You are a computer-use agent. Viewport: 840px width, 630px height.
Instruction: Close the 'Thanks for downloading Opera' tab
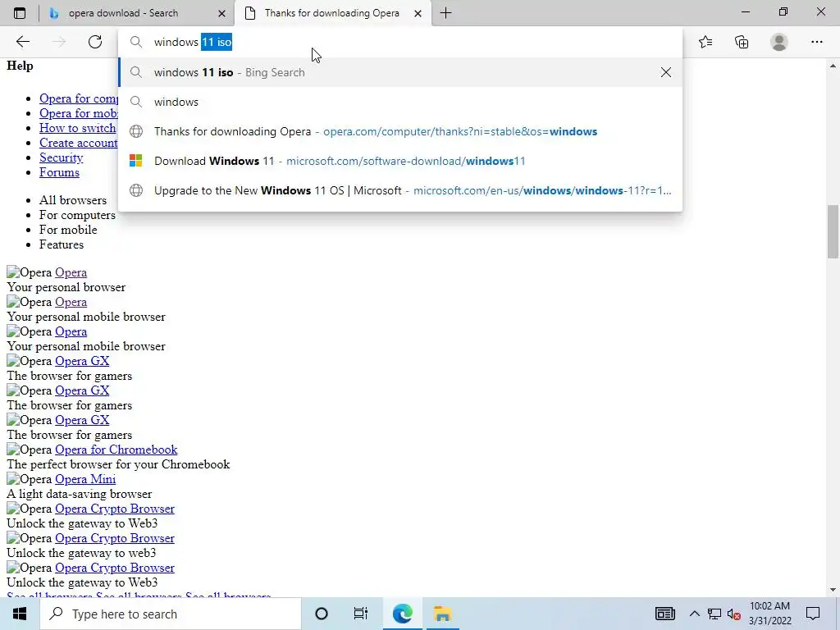418,13
